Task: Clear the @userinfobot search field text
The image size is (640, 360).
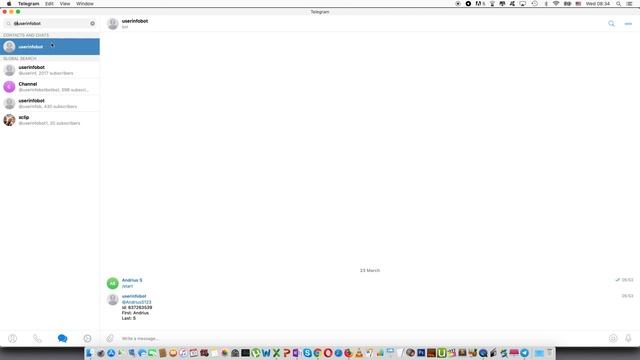Action: [93, 23]
